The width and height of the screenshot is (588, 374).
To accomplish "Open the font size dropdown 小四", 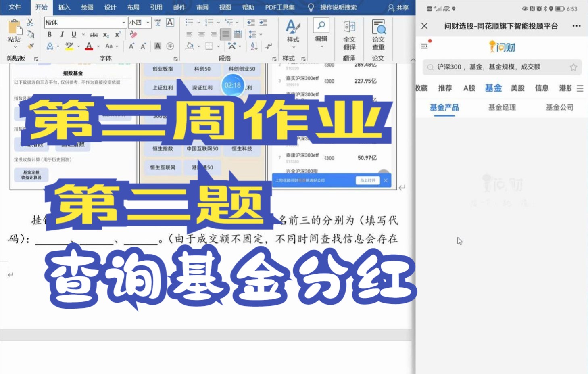I will point(148,23).
